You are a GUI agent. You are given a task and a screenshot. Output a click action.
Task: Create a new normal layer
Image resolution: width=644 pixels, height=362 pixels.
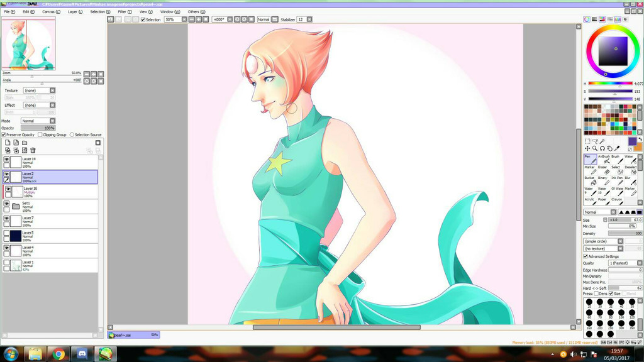point(8,143)
